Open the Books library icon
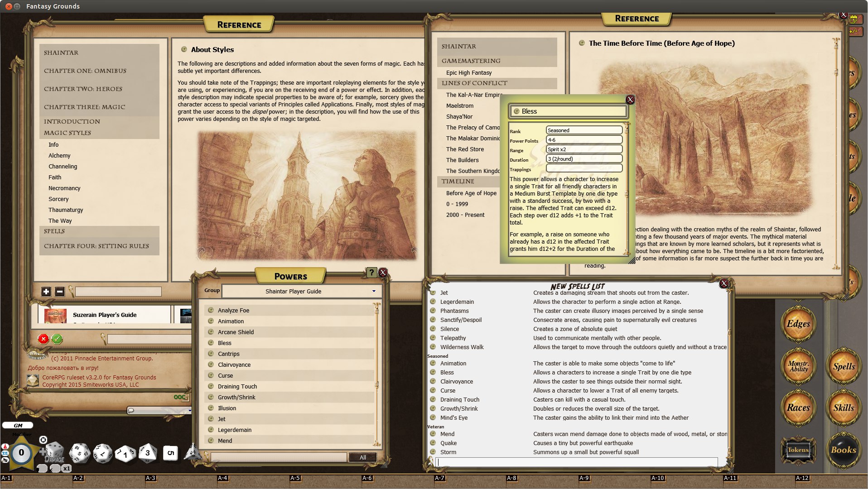The width and height of the screenshot is (868, 489). (x=844, y=450)
